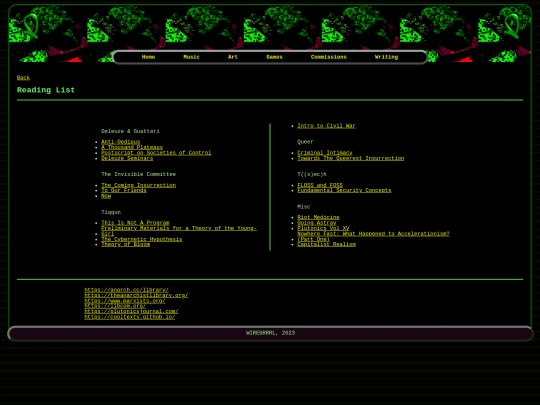Visit the plutonicsjournal.com URL
Viewport: 540px width, 405px height.
[x=131, y=312]
